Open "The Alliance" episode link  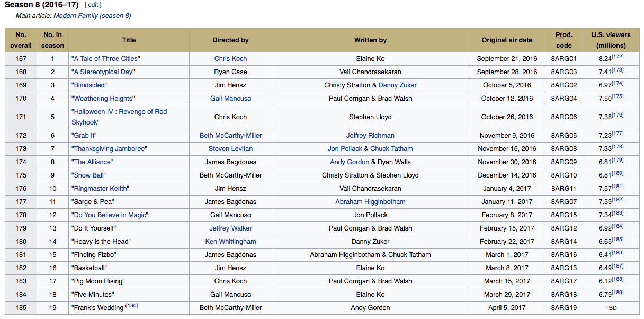92,162
